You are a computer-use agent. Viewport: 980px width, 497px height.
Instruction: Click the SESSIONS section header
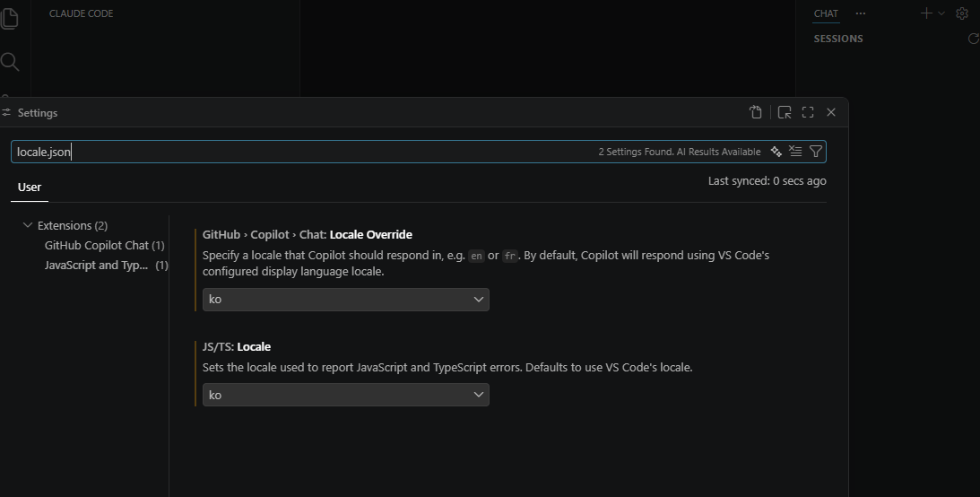pyautogui.click(x=838, y=39)
